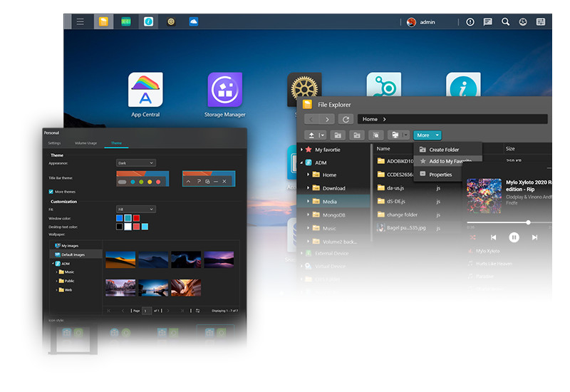Click the File Explorer taskbar icon

tap(103, 22)
